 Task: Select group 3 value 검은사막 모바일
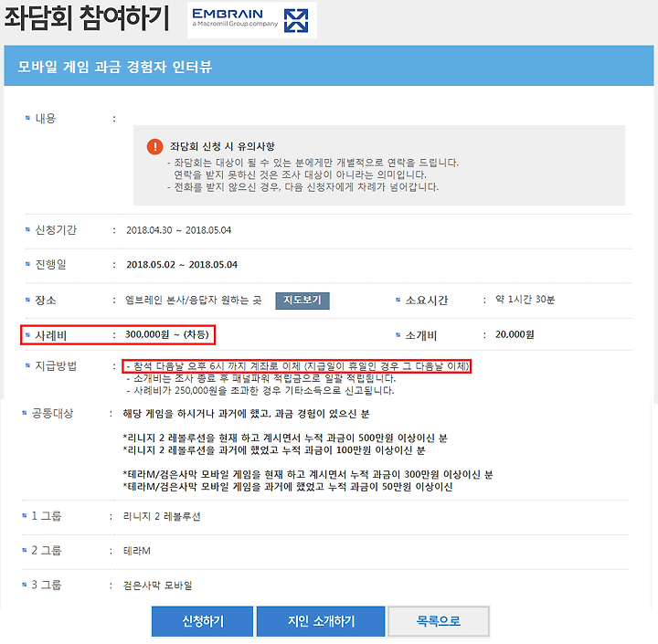click(x=158, y=586)
